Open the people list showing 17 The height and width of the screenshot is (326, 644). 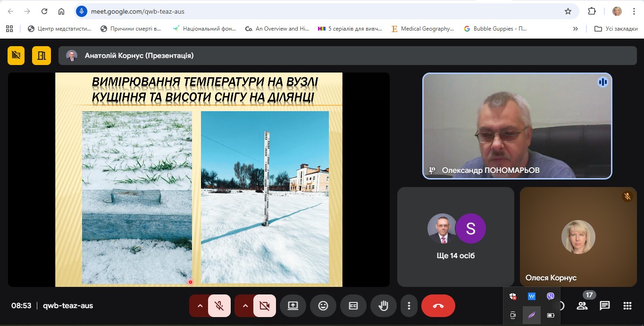point(582,306)
